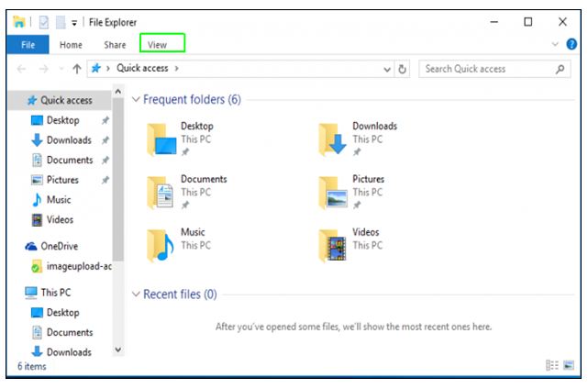588x389 pixels.
Task: Click New folder icon in title bar
Action: (61, 22)
